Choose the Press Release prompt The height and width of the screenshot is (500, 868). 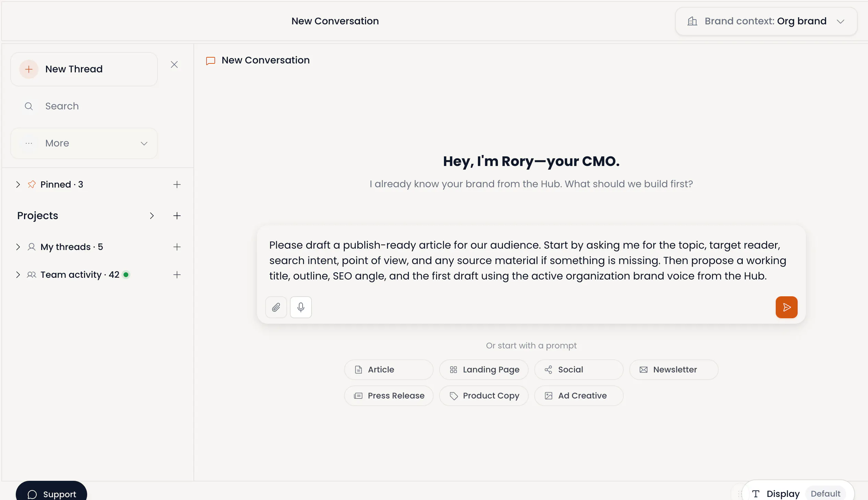click(388, 396)
